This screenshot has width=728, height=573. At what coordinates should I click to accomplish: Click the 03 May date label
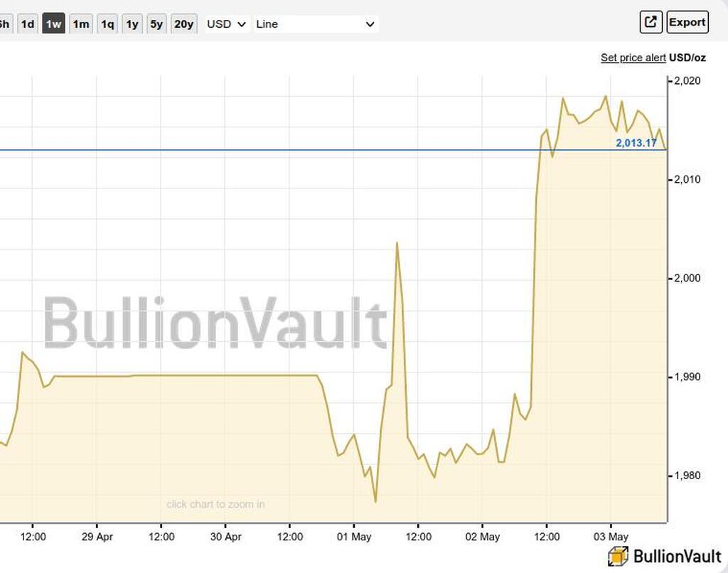click(x=611, y=537)
